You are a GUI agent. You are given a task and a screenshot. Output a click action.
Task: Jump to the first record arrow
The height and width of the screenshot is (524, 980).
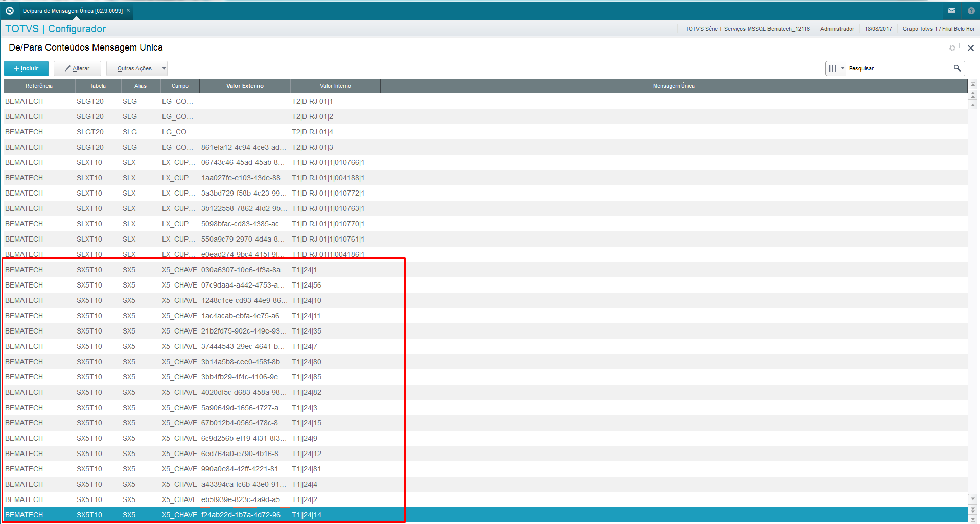(x=973, y=84)
